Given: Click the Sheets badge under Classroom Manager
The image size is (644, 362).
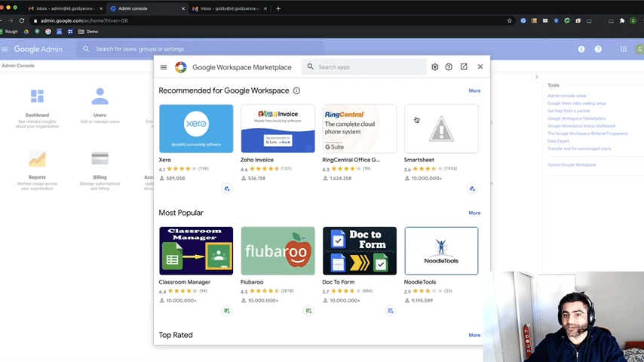Looking at the screenshot, I should [x=227, y=311].
